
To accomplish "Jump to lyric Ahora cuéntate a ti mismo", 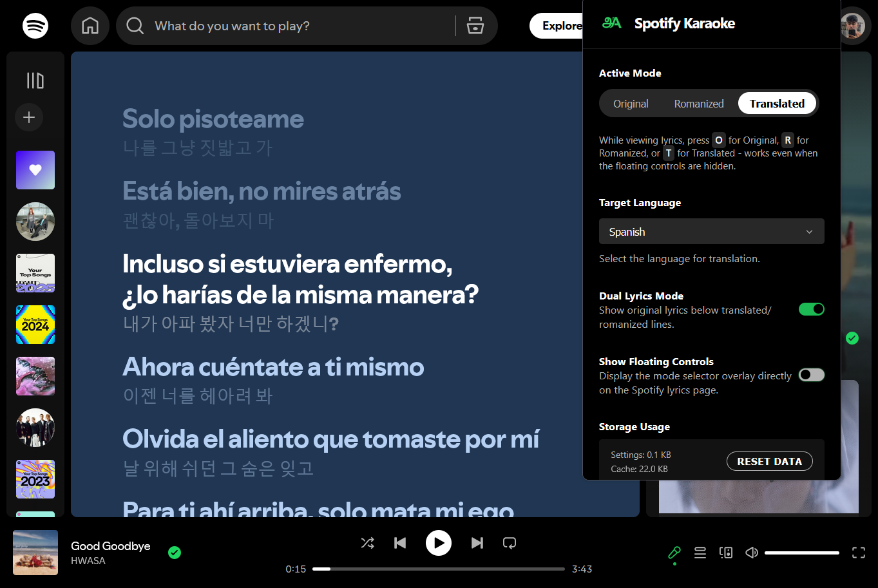I will [273, 367].
